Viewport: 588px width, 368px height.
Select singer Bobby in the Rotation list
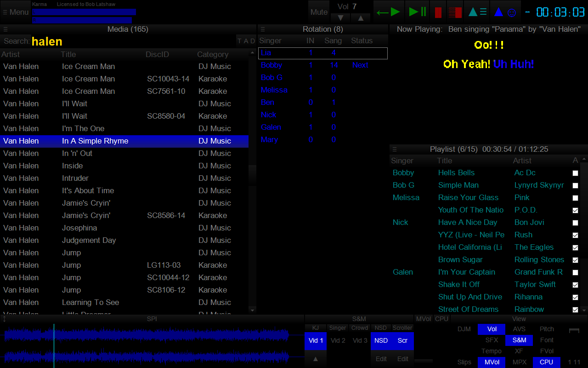(x=323, y=65)
